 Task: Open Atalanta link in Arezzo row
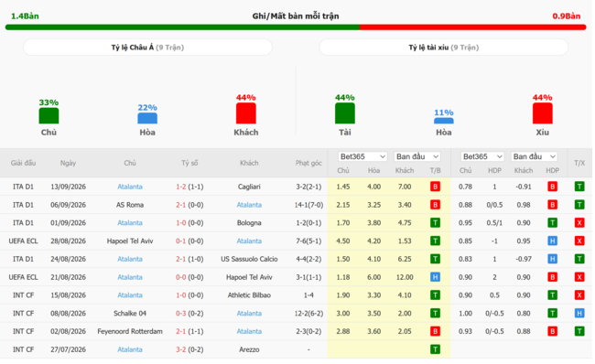point(130,349)
